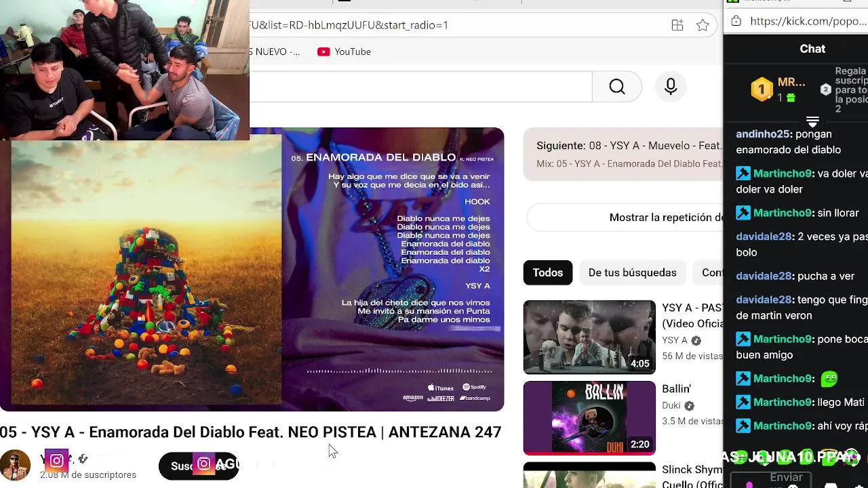Select 'De tus búsquedas' filter chip
Viewport: 868px width, 488px height.
[632, 272]
